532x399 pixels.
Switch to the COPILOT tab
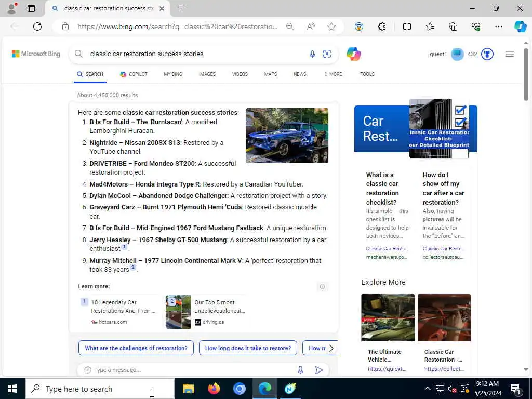tap(134, 74)
